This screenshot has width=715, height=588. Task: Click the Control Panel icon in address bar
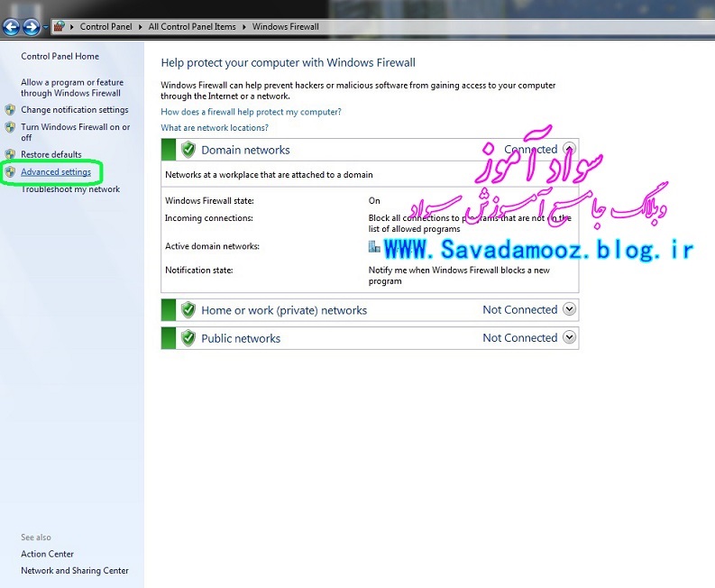(x=60, y=26)
